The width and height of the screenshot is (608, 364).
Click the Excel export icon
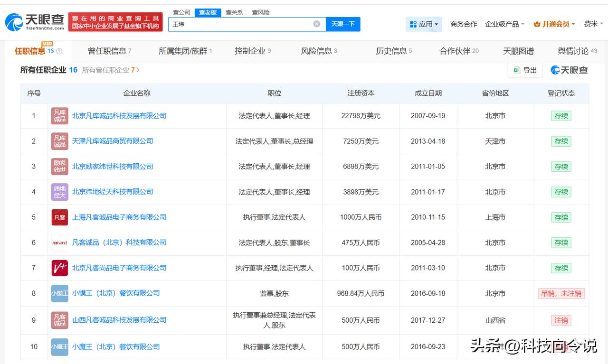516,70
